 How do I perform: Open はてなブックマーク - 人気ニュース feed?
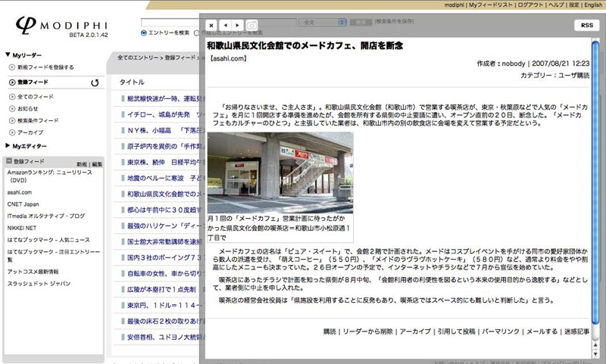pos(48,240)
